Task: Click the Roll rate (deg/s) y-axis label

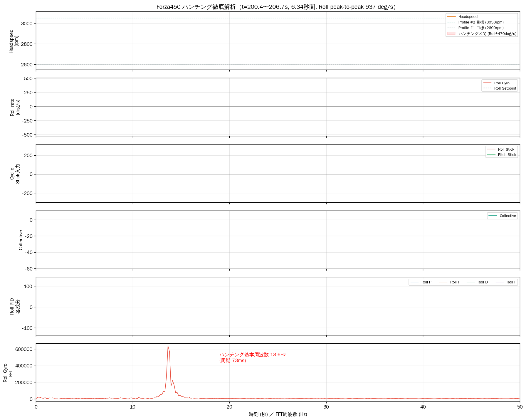Action: pos(15,107)
